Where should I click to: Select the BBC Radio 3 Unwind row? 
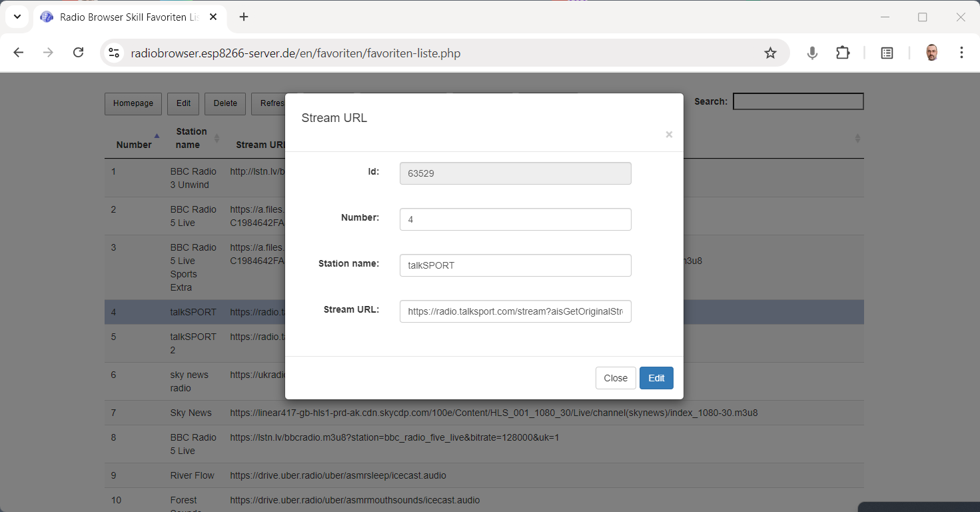484,178
